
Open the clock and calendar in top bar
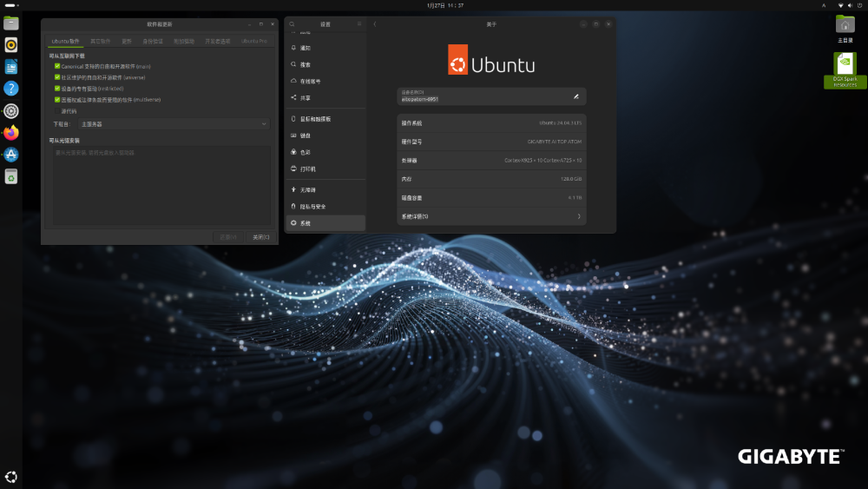pyautogui.click(x=445, y=5)
